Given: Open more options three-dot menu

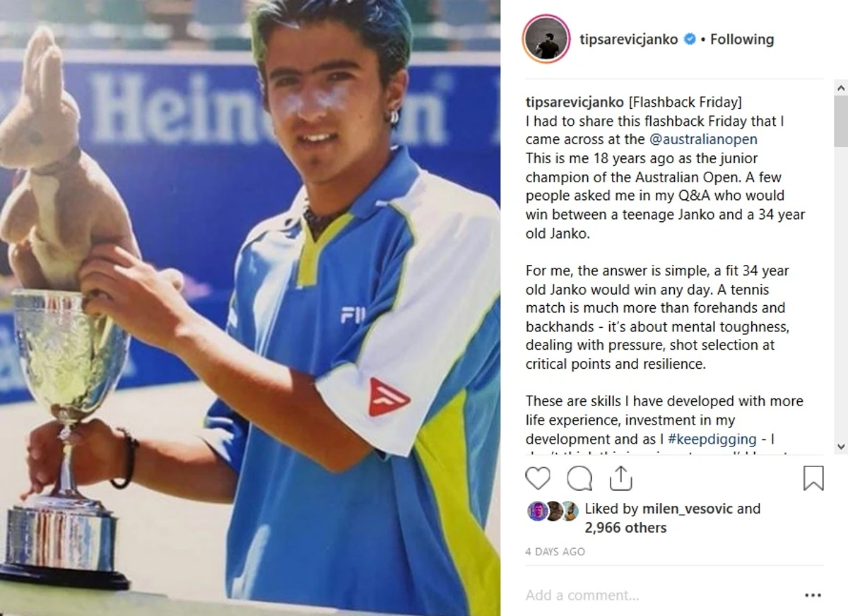Looking at the screenshot, I should [x=813, y=596].
